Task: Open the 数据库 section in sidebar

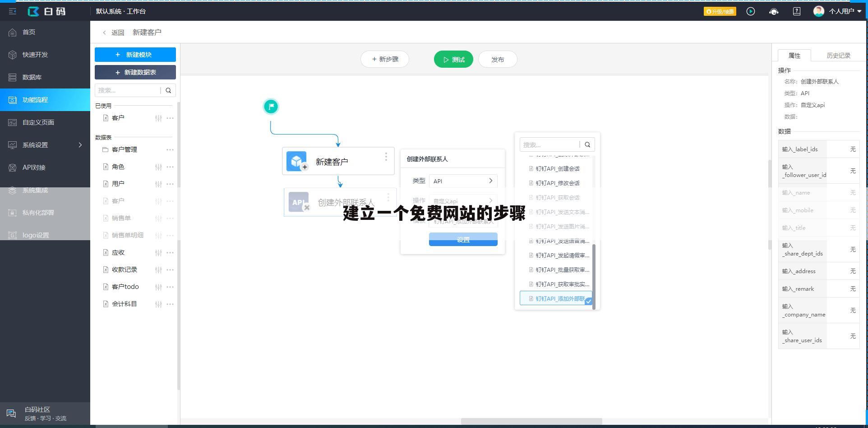Action: [32, 77]
